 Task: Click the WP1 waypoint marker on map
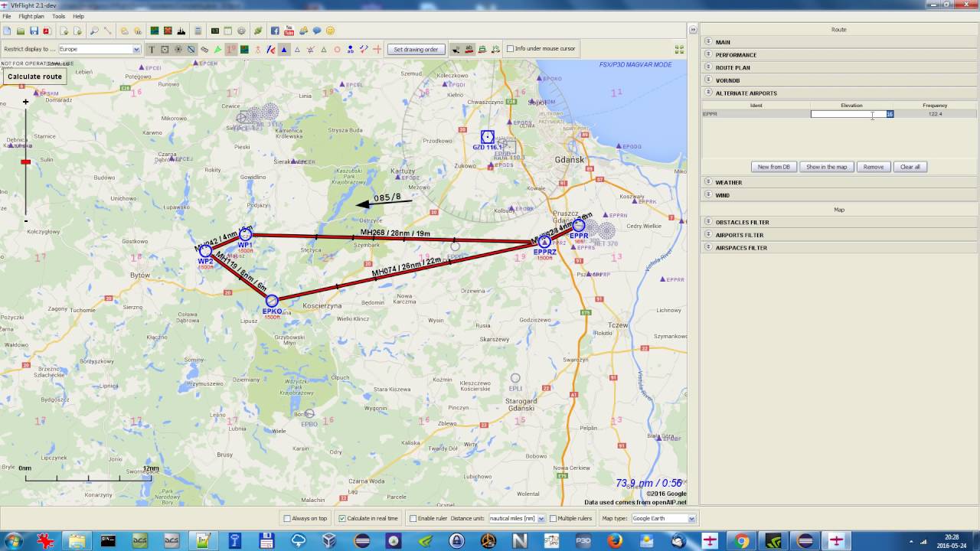click(245, 235)
